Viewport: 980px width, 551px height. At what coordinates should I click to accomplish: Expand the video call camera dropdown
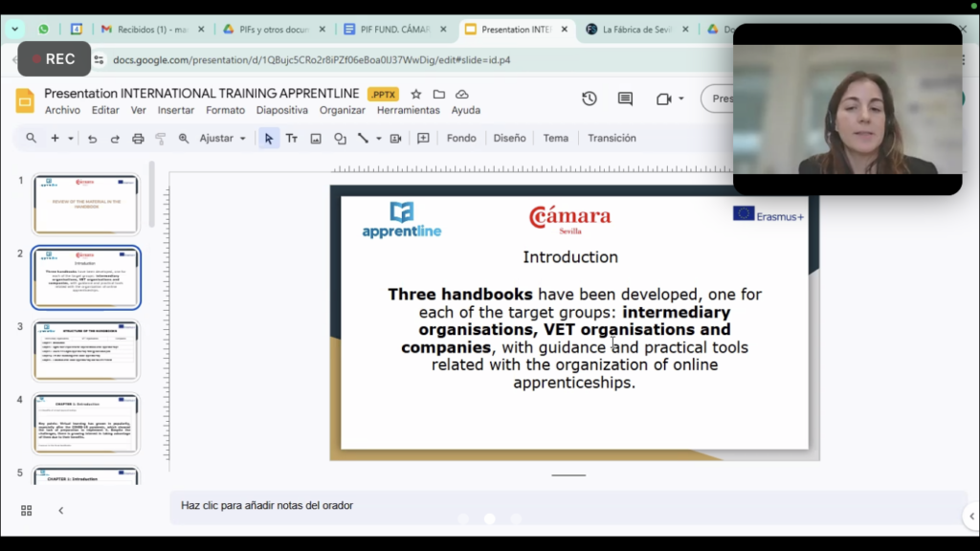(681, 99)
